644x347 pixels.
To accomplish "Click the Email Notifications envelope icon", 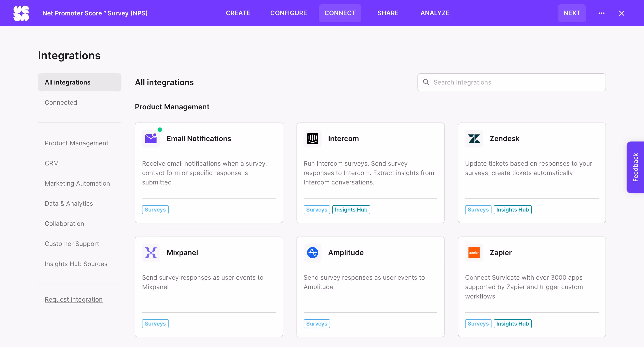I will pos(151,138).
